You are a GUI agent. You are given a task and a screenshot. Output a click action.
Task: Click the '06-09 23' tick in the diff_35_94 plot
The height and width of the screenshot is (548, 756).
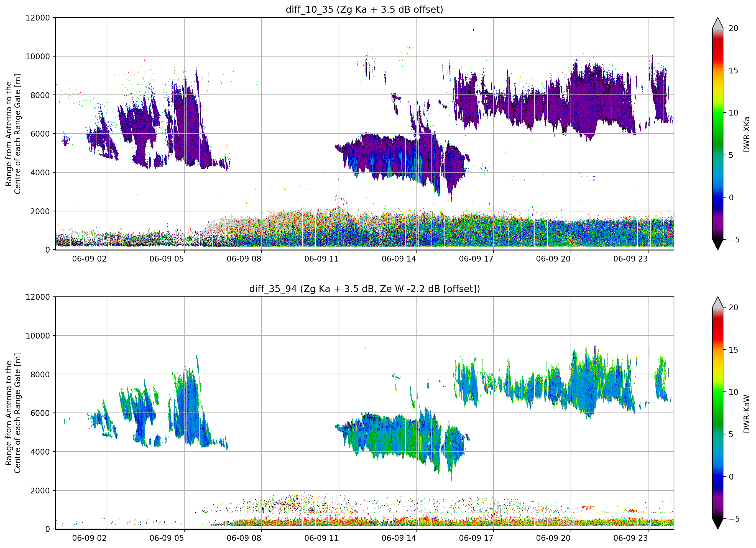[x=631, y=538]
